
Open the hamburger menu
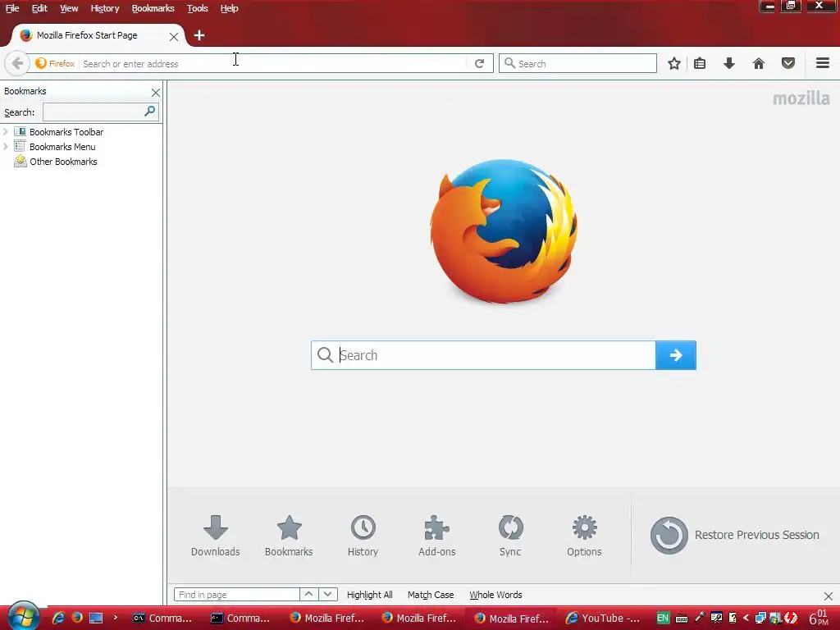coord(823,63)
